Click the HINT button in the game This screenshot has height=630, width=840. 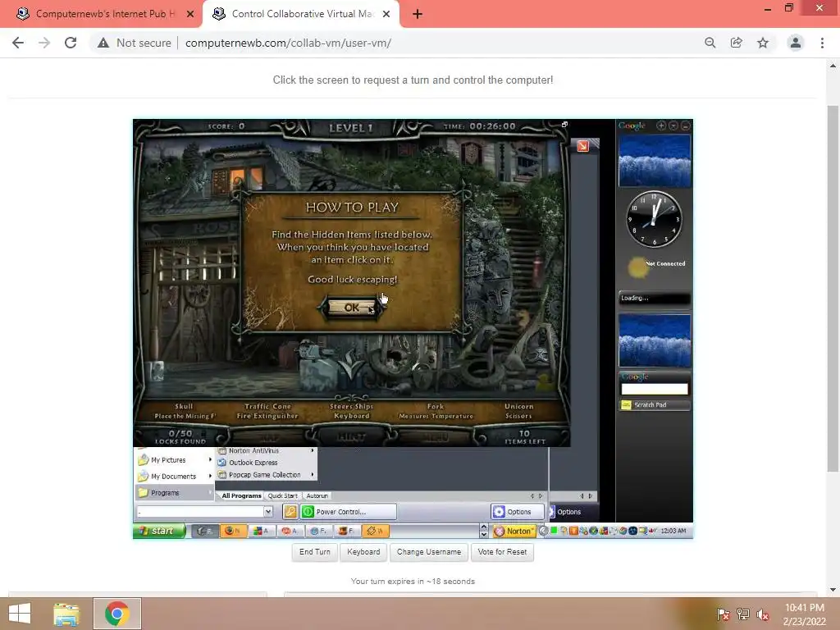pos(351,437)
